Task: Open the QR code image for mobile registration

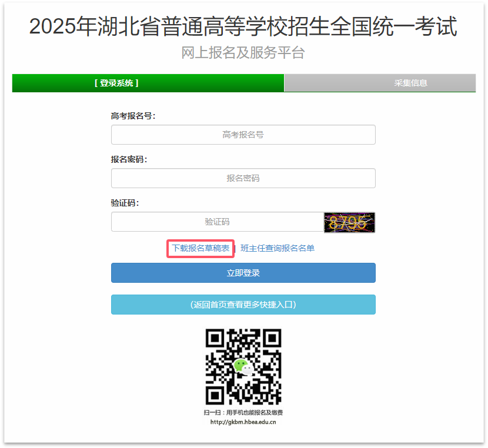Action: tap(243, 366)
